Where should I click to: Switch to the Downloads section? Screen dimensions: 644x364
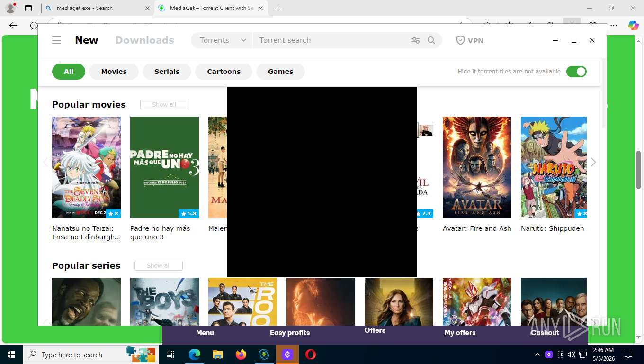click(145, 40)
